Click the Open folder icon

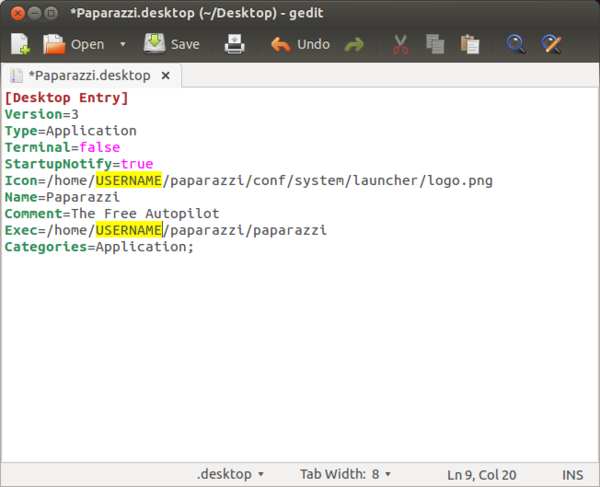click(x=54, y=44)
